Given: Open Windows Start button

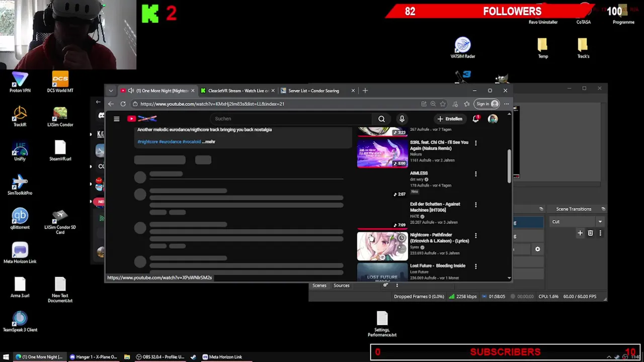Looking at the screenshot, I should click(x=6, y=357).
